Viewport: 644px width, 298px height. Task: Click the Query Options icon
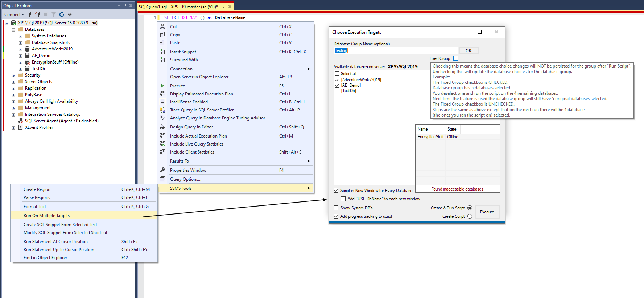tap(162, 179)
